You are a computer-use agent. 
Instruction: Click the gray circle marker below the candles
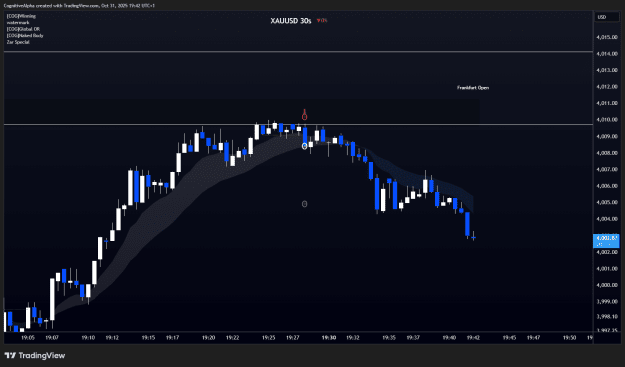point(305,204)
